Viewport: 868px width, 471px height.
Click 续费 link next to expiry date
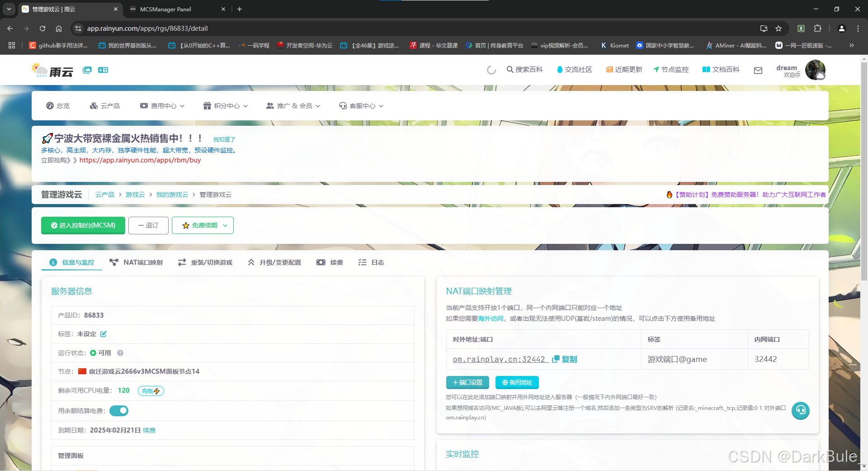click(x=149, y=430)
